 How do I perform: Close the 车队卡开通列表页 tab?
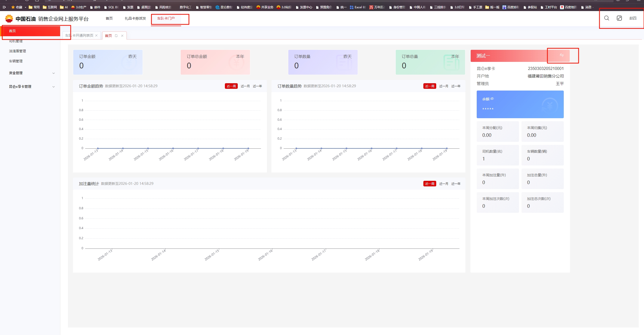point(96,35)
